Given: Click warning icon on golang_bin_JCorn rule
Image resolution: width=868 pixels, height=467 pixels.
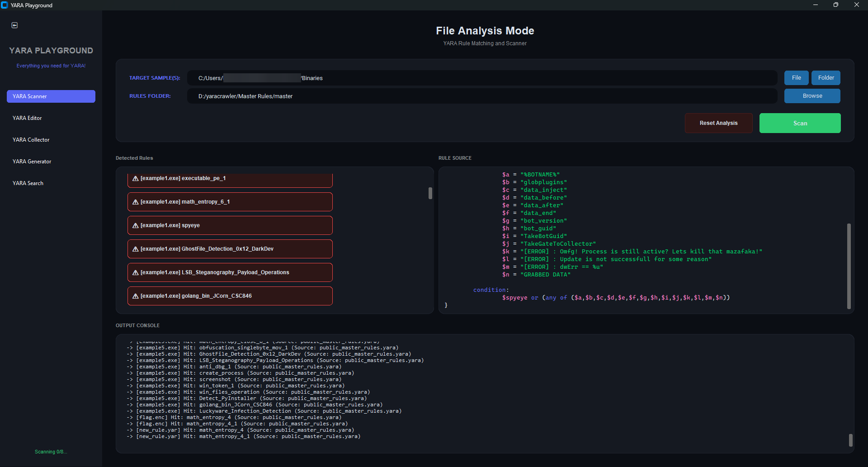Looking at the screenshot, I should tap(135, 296).
